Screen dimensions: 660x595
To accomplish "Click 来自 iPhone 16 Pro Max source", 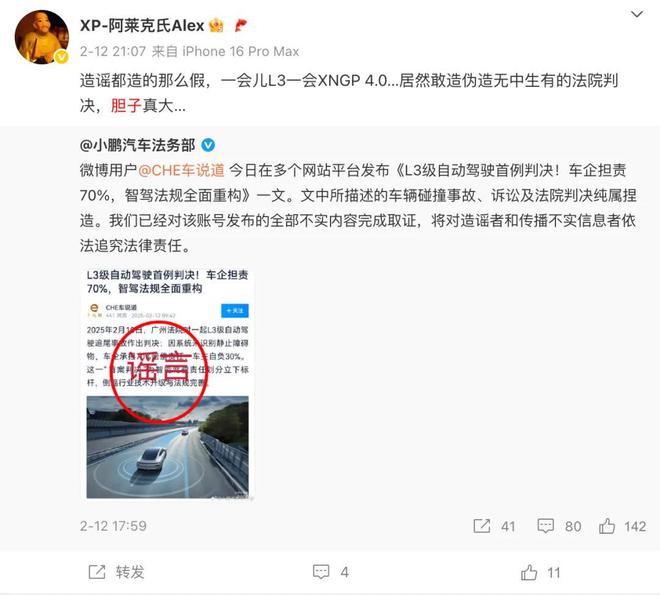I will pos(225,51).
